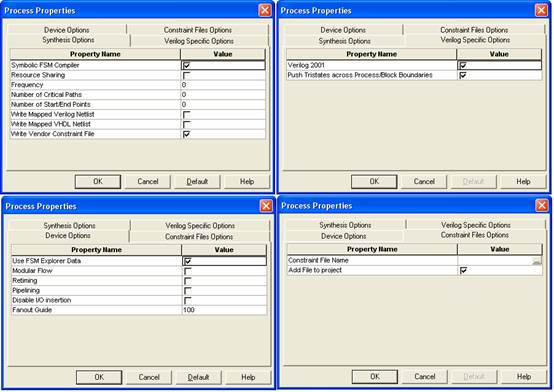The height and width of the screenshot is (392, 554).
Task: Click the Fanout Guide value 100
Action: [x=224, y=310]
